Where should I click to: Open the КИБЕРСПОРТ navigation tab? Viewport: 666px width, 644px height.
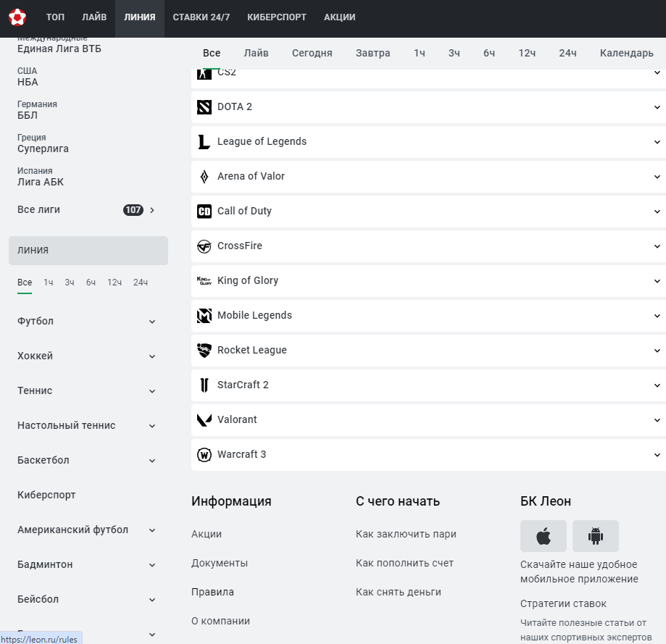277,17
